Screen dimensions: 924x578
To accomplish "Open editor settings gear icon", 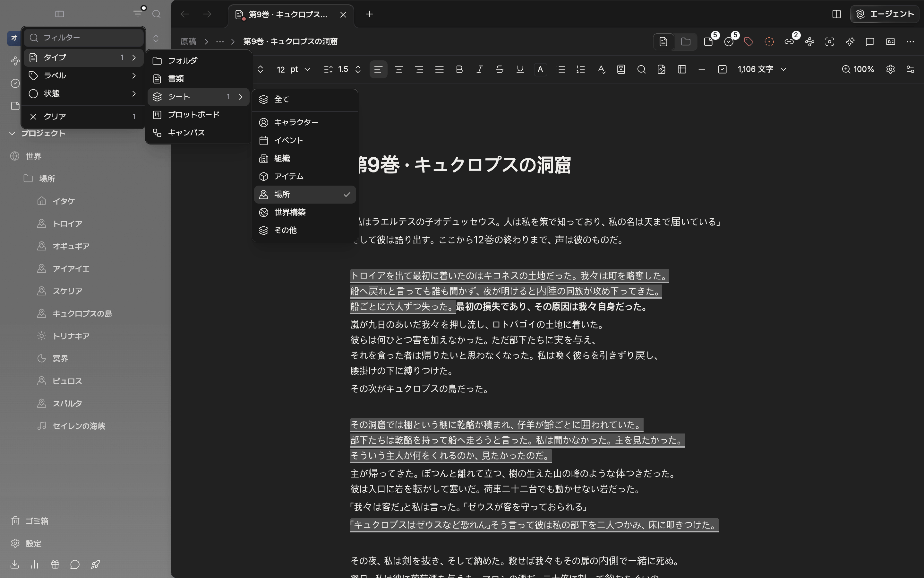I will tap(890, 69).
